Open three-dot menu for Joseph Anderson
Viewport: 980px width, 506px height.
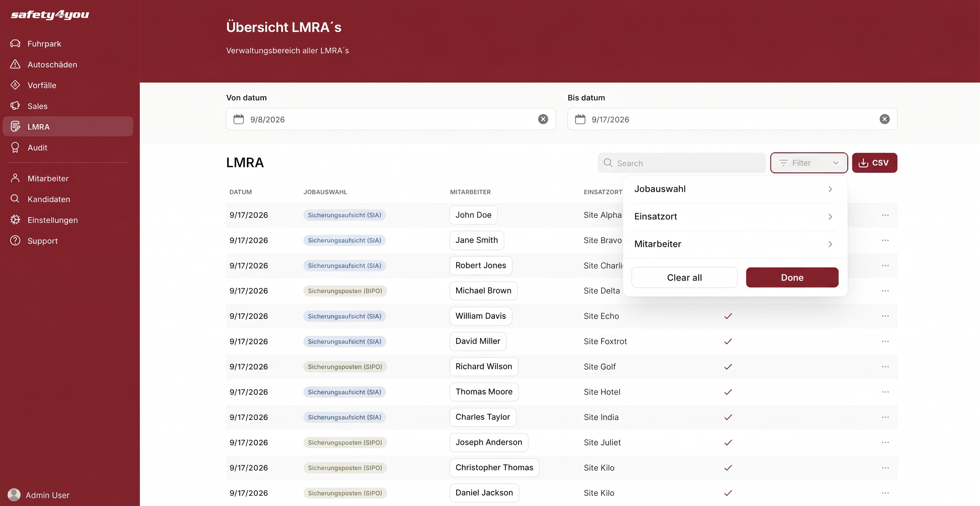tap(885, 442)
